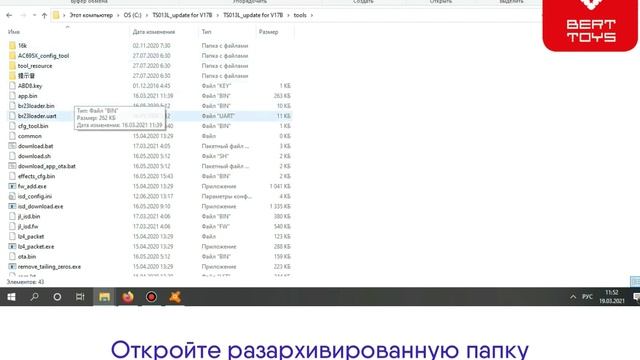Image resolution: width=640 pixels, height=360 pixels.
Task: Switch to File Explorer taskbar icon
Action: (104, 297)
